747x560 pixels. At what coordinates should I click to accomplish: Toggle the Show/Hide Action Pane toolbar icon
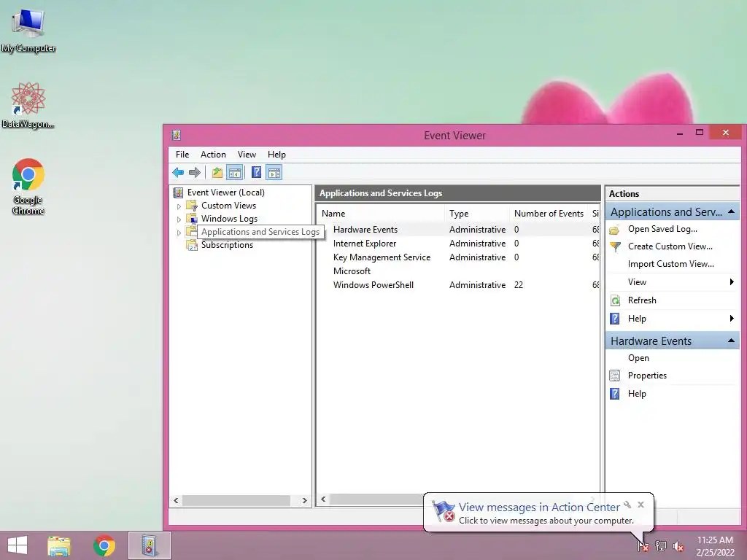(x=274, y=172)
